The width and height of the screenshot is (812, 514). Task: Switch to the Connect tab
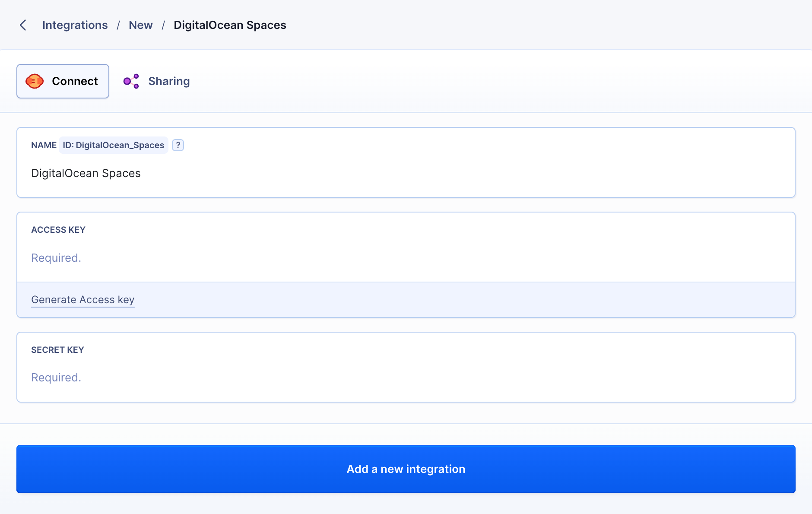point(63,81)
